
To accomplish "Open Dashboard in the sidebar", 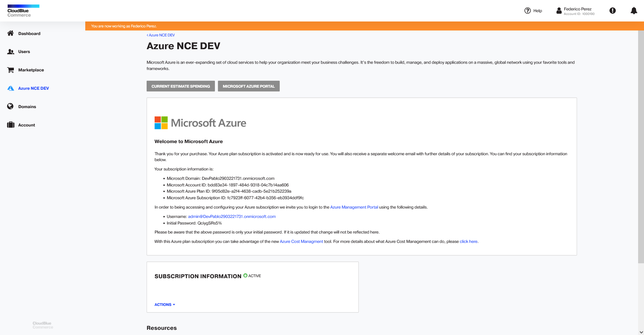I will click(29, 34).
